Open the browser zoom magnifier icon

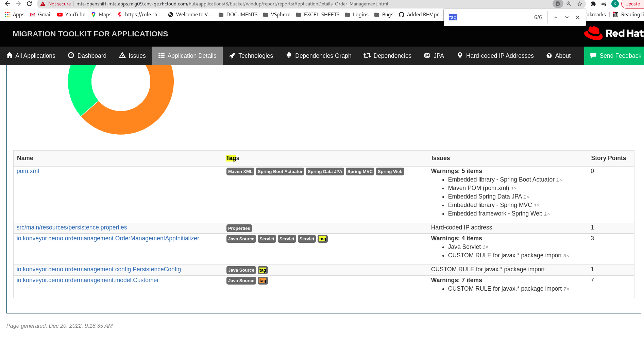point(569,4)
